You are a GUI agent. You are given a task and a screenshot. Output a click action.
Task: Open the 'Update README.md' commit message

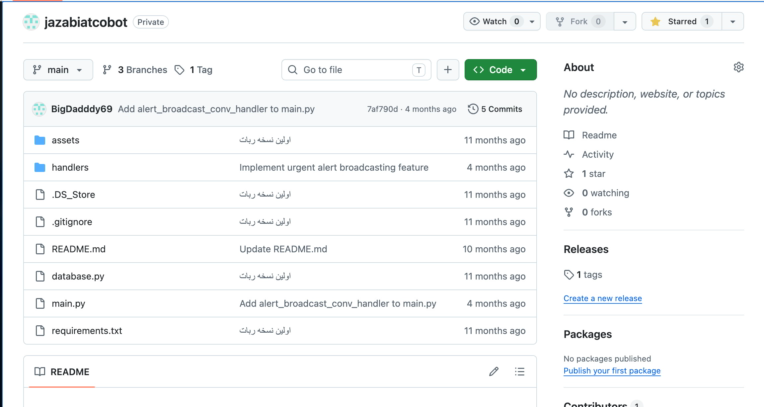point(283,249)
